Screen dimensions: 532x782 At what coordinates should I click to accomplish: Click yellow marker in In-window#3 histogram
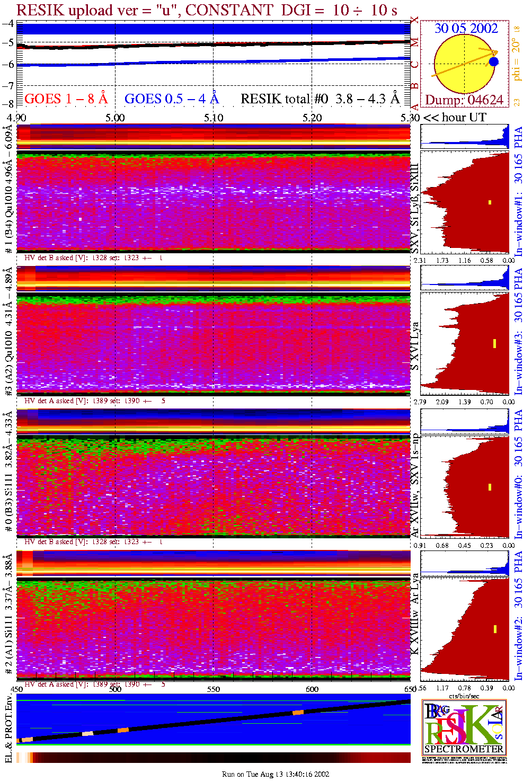tap(494, 343)
